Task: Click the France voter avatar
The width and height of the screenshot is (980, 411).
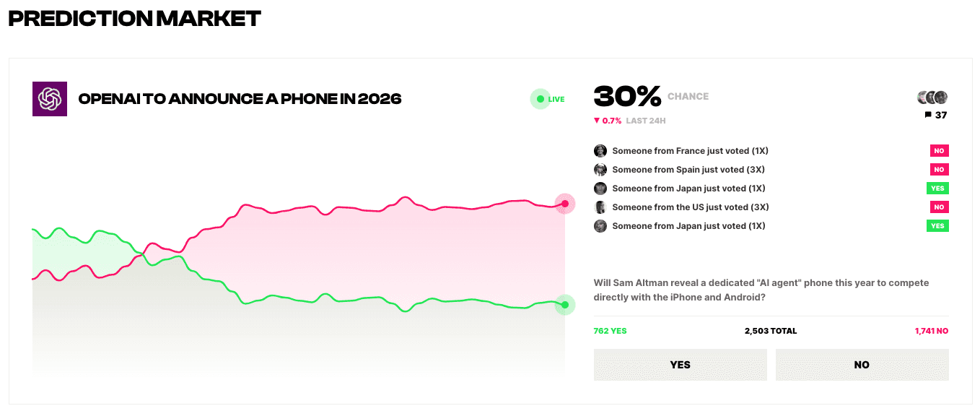Action: (x=600, y=151)
